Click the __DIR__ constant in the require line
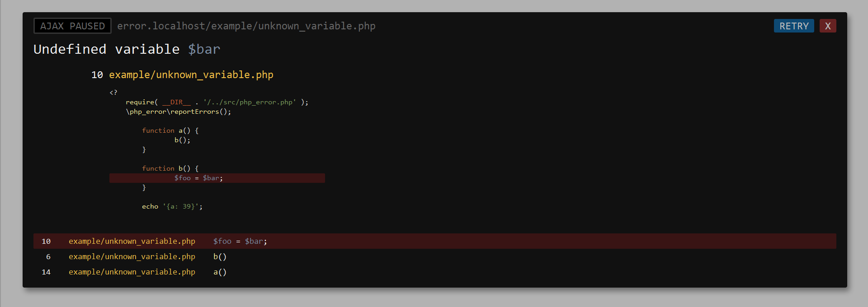The height and width of the screenshot is (307, 868). (176, 102)
